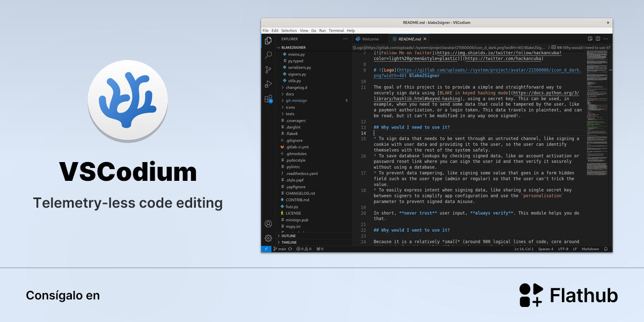Change indentation via Spaces: 4

[546, 249]
